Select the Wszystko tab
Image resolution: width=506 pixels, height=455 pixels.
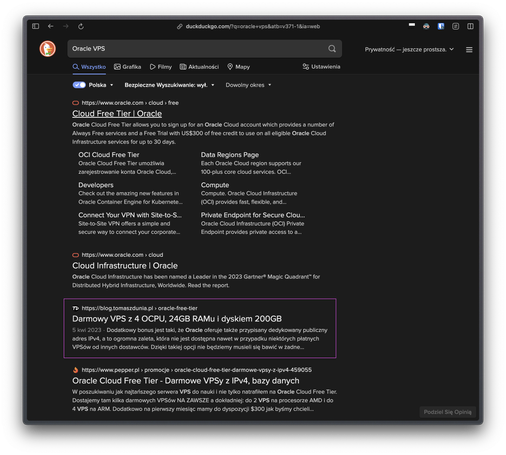tap(89, 67)
